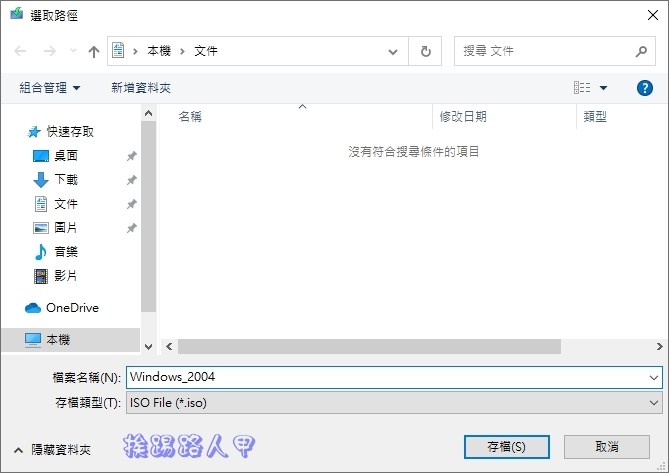Go back with the Back arrow
669x473 pixels.
20,51
